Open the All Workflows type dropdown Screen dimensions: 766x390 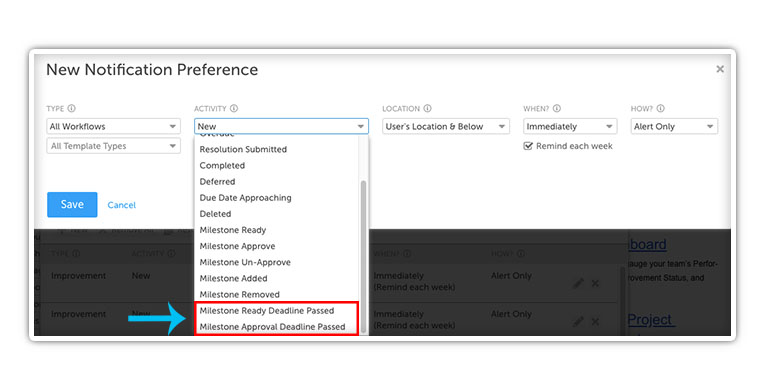coord(113,126)
